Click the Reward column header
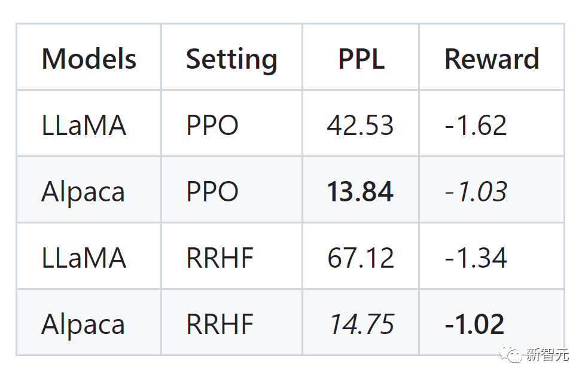 tap(492, 59)
